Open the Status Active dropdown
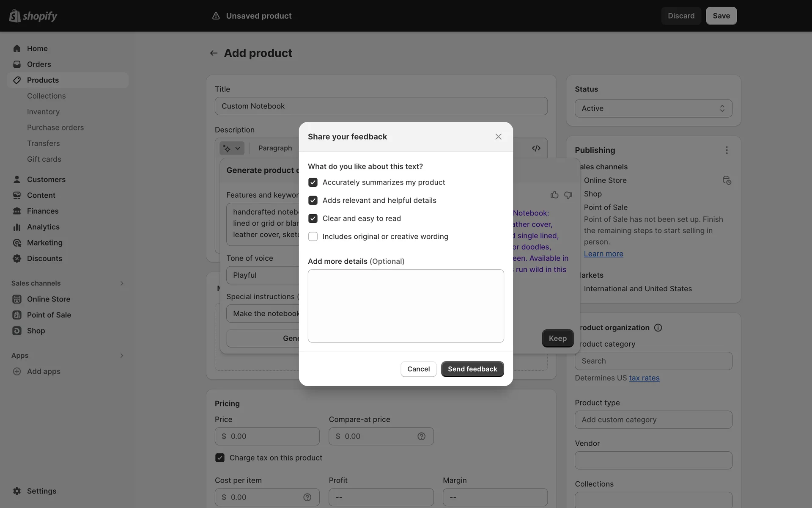 (x=653, y=108)
